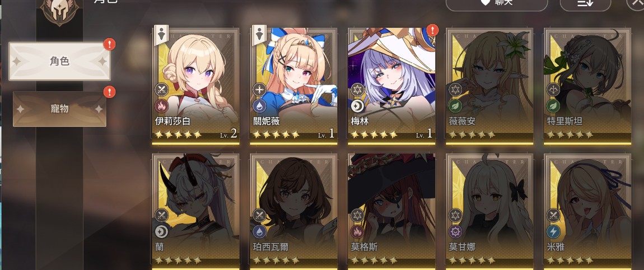Click the helmet emblem icon at top left

(x=59, y=10)
